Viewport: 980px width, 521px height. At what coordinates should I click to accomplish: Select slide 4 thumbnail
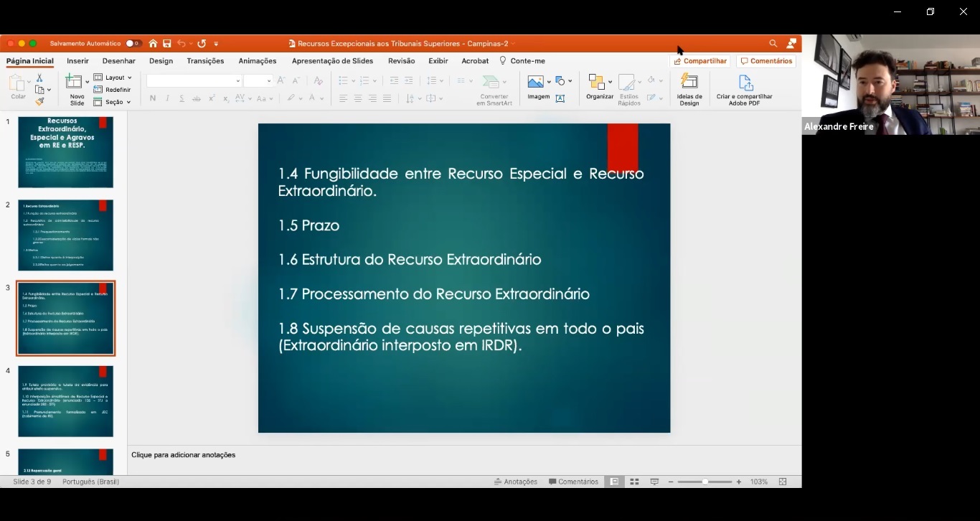pos(65,401)
